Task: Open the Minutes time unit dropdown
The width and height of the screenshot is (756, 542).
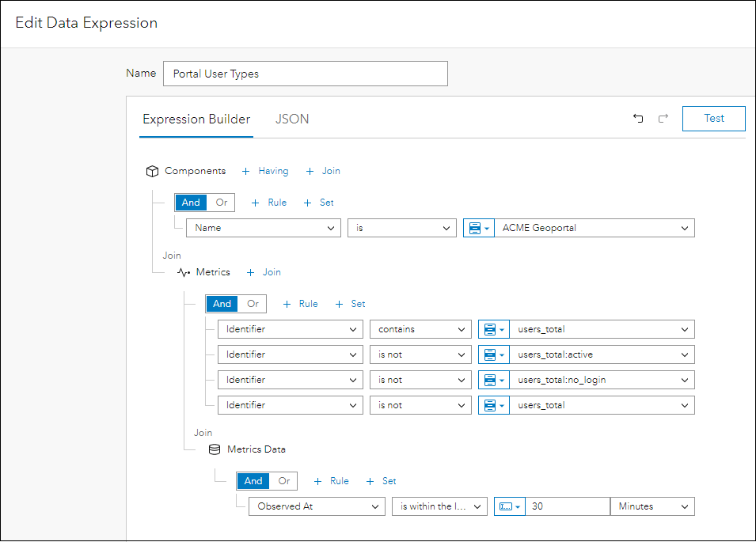Action: pos(652,506)
